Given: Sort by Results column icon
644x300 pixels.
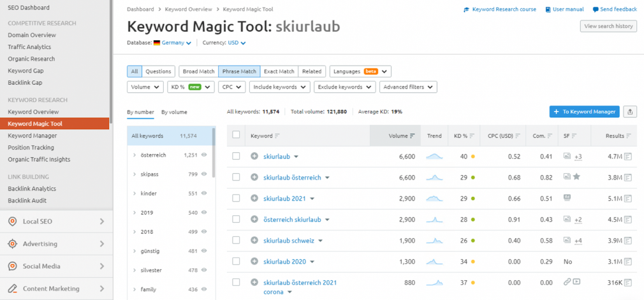Looking at the screenshot, I should [629, 136].
